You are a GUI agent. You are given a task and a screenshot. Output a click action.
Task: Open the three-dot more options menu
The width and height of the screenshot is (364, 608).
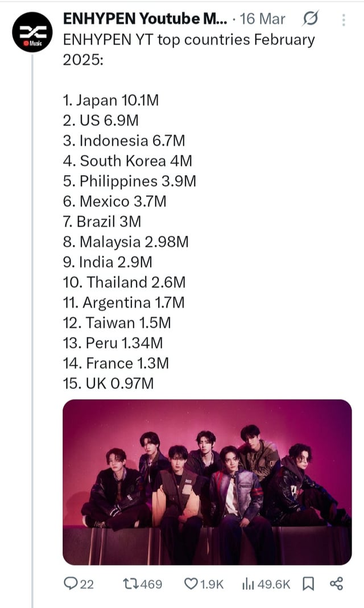pyautogui.click(x=344, y=20)
